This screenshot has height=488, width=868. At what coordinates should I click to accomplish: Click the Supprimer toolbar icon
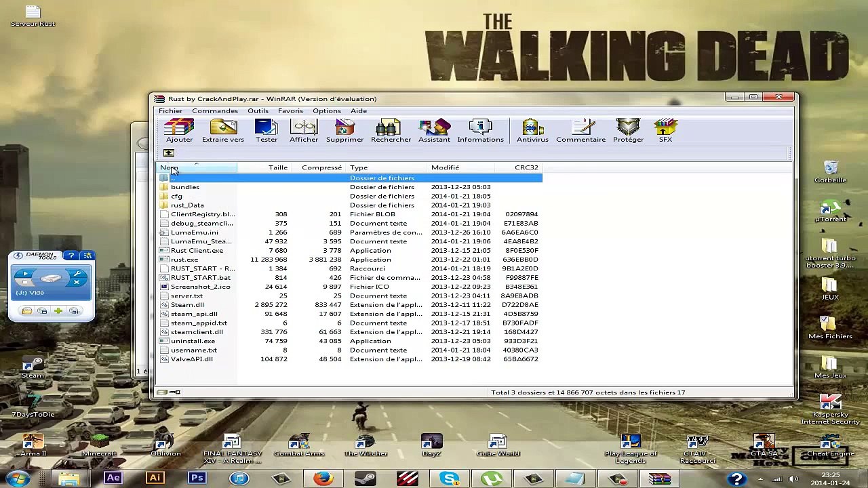[344, 130]
